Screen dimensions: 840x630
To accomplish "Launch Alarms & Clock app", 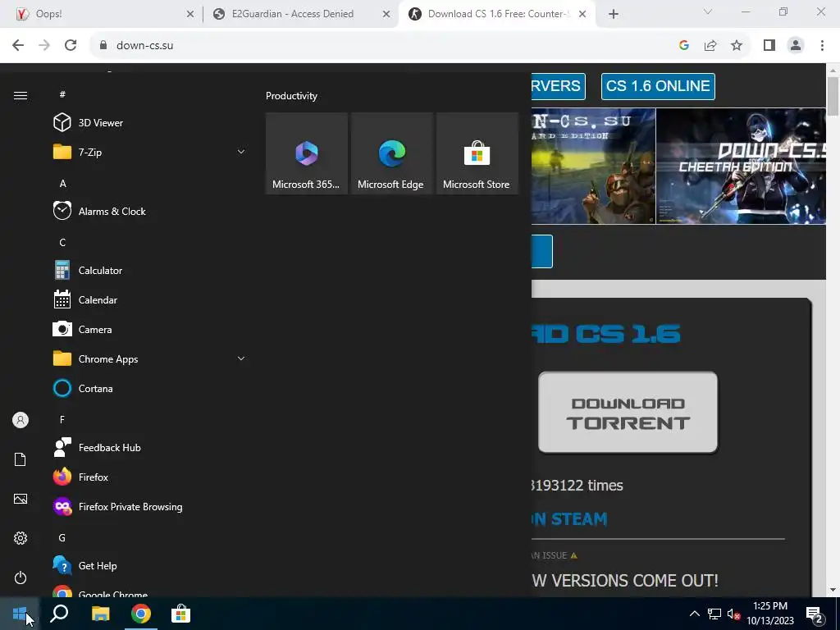I will (x=150, y=211).
